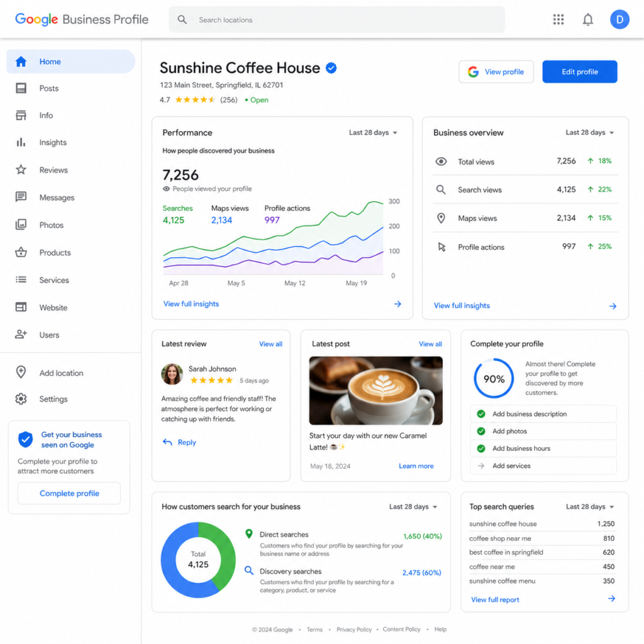This screenshot has height=644, width=644.
Task: Click arrow icon beside View full report
Action: pyautogui.click(x=611, y=599)
